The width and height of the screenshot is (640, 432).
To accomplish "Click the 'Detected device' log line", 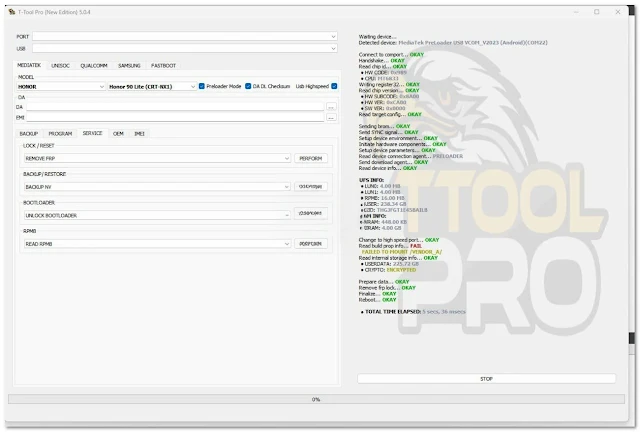I will [453, 42].
